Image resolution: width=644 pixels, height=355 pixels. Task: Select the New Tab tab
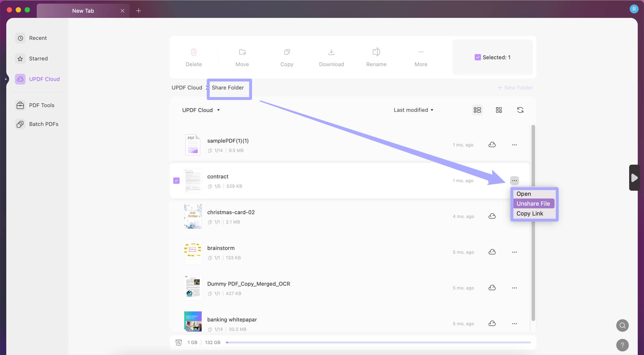click(83, 11)
